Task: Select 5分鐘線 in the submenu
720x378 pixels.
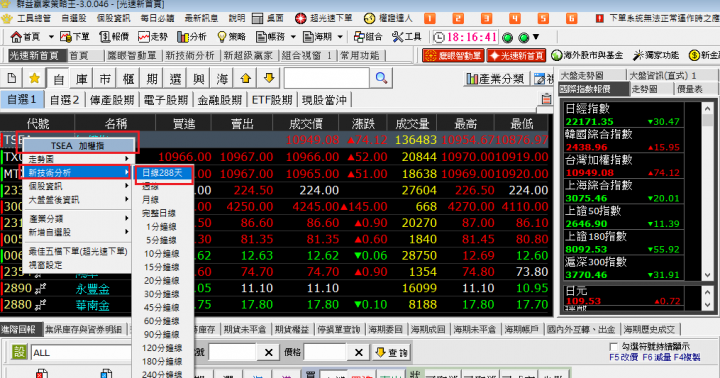Action: pos(163,240)
